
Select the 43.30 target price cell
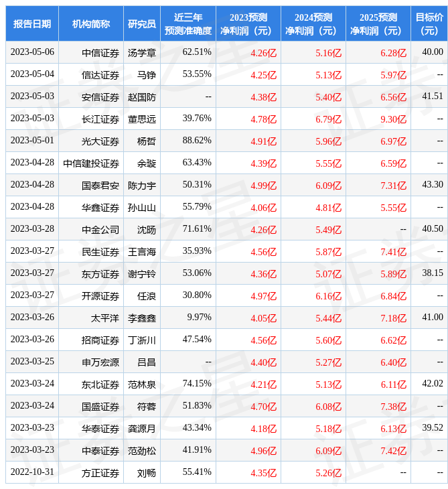433,185
